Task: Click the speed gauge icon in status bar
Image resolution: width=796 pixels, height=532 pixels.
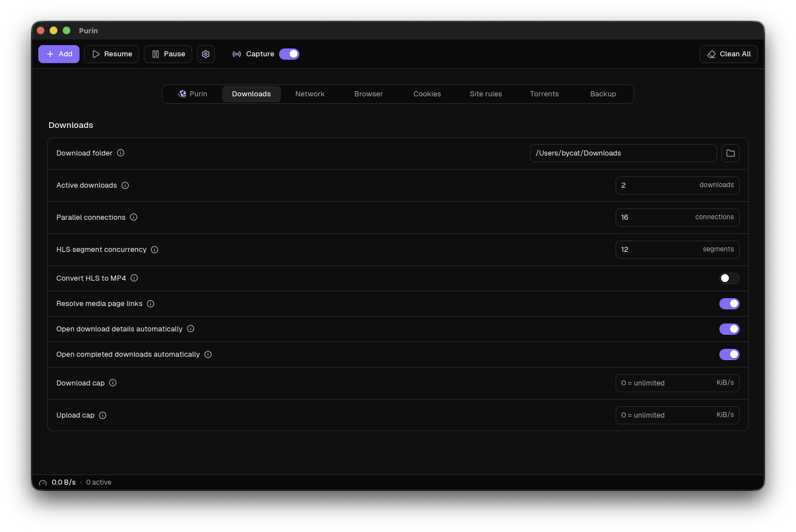Action: coord(43,483)
